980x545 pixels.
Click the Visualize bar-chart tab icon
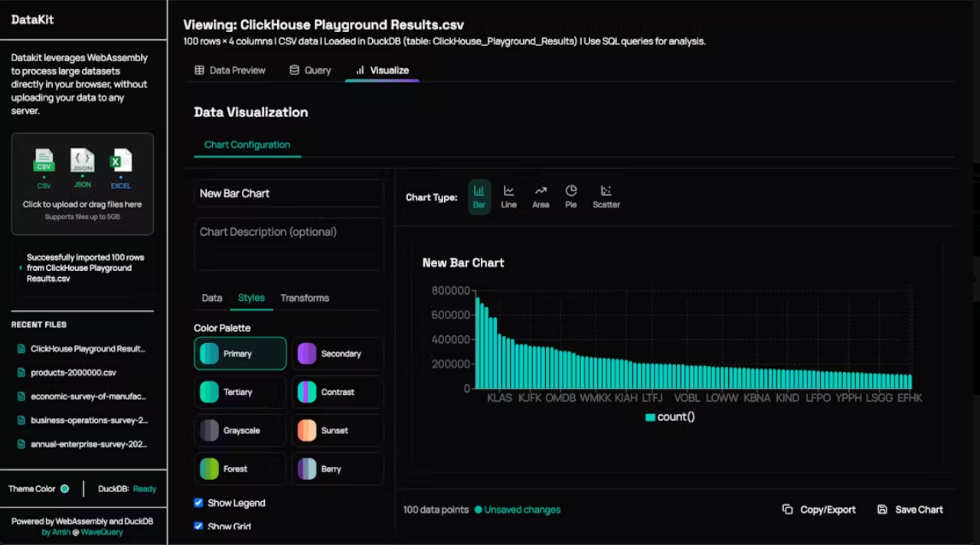pyautogui.click(x=360, y=70)
